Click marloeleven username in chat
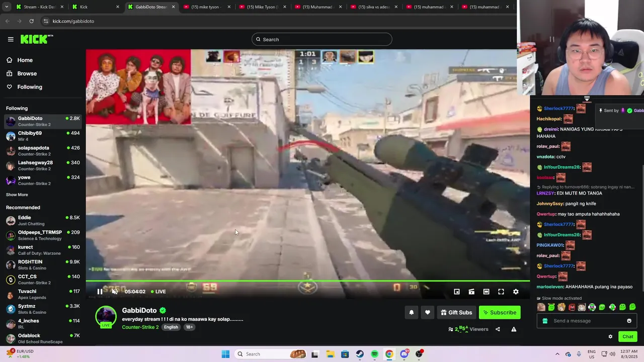 tap(550, 287)
